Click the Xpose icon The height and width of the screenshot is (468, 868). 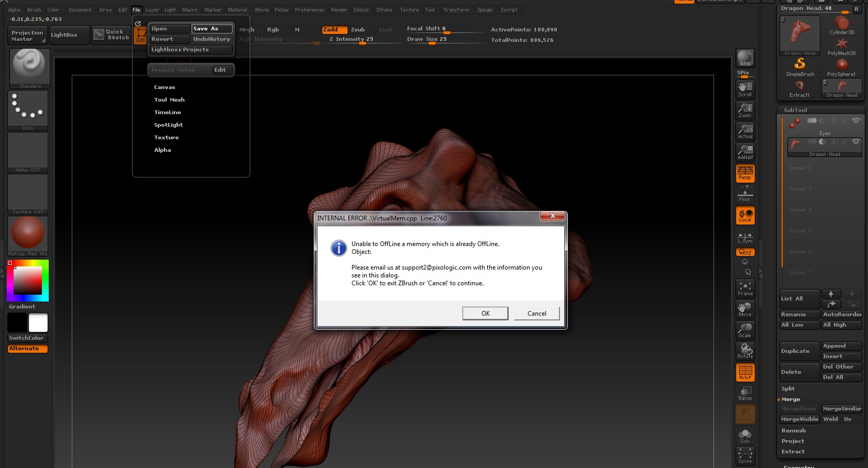pyautogui.click(x=745, y=455)
